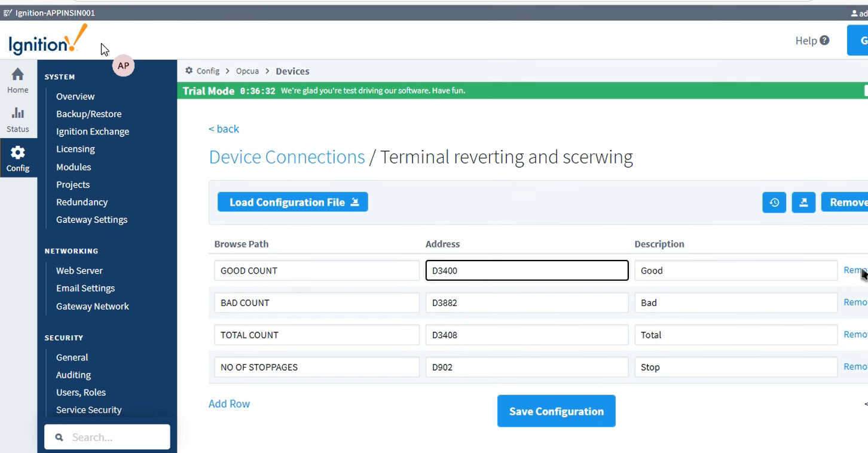Click the breadcrumb gear icon beside Config
Viewport: 868px width, 453px height.
[189, 71]
